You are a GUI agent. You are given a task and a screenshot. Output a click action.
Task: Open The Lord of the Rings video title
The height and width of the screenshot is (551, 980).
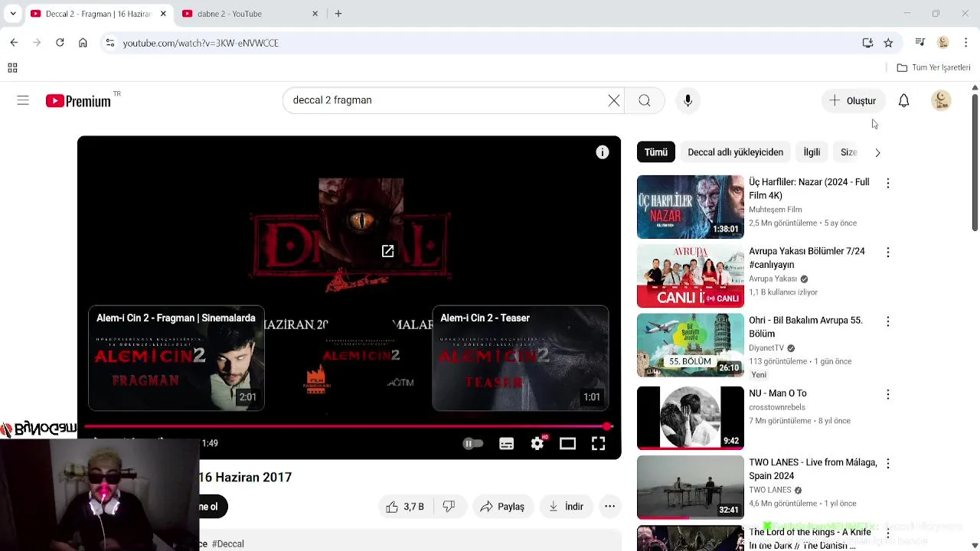[x=810, y=538]
